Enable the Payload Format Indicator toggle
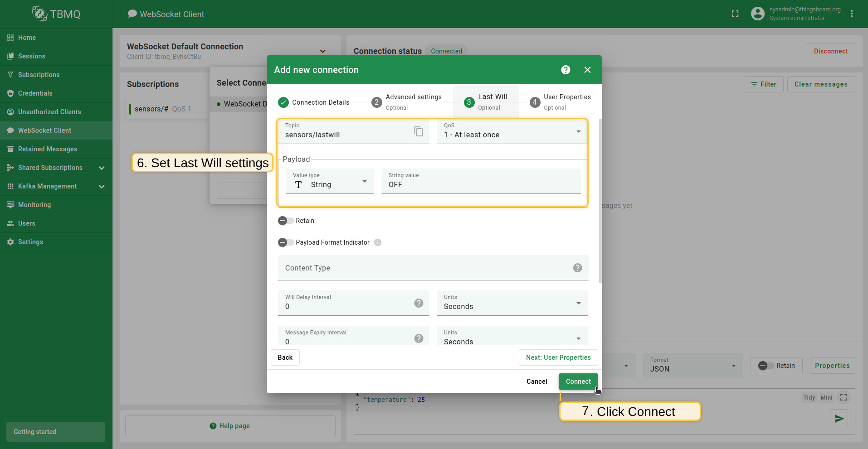Screen dimensions: 868x449 [x=286, y=242]
